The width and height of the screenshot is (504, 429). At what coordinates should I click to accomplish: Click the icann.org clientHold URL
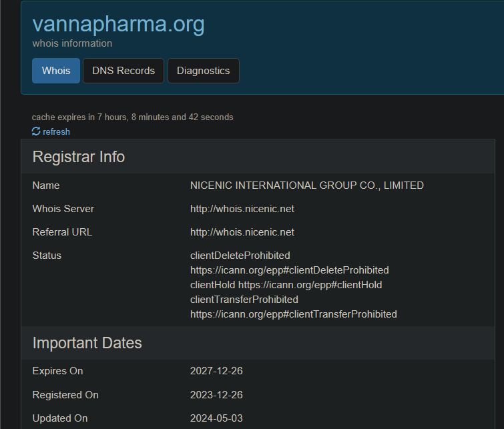[x=310, y=285]
